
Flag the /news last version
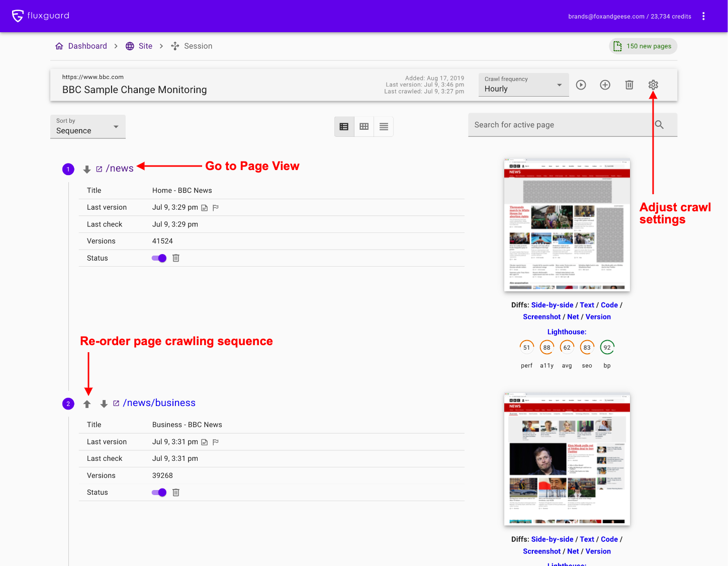click(x=216, y=208)
